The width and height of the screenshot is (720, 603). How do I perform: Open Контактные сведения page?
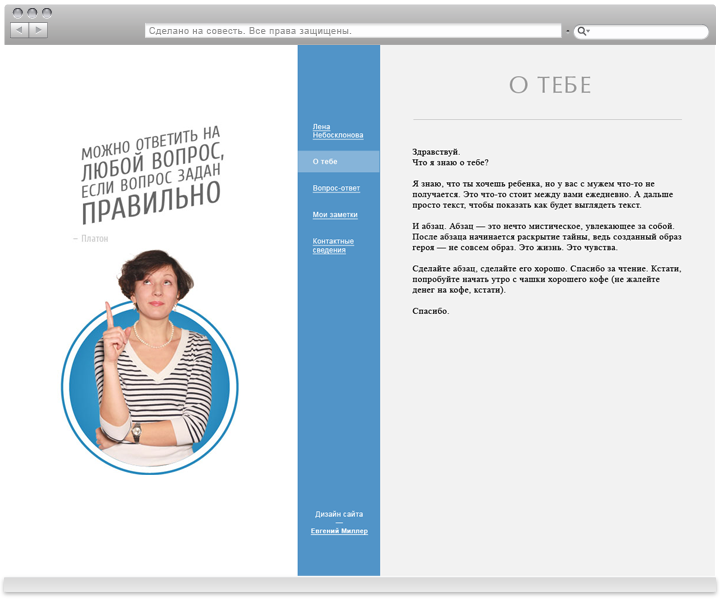[x=333, y=245]
